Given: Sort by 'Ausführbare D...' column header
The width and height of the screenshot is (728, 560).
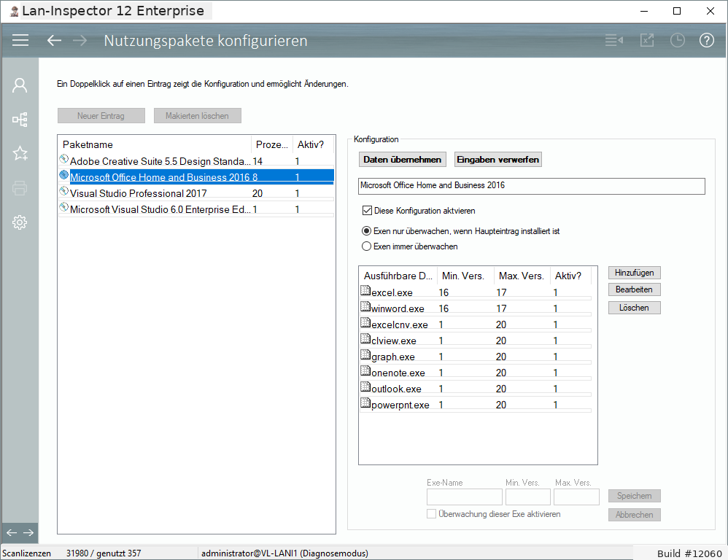Looking at the screenshot, I should pyautogui.click(x=398, y=276).
